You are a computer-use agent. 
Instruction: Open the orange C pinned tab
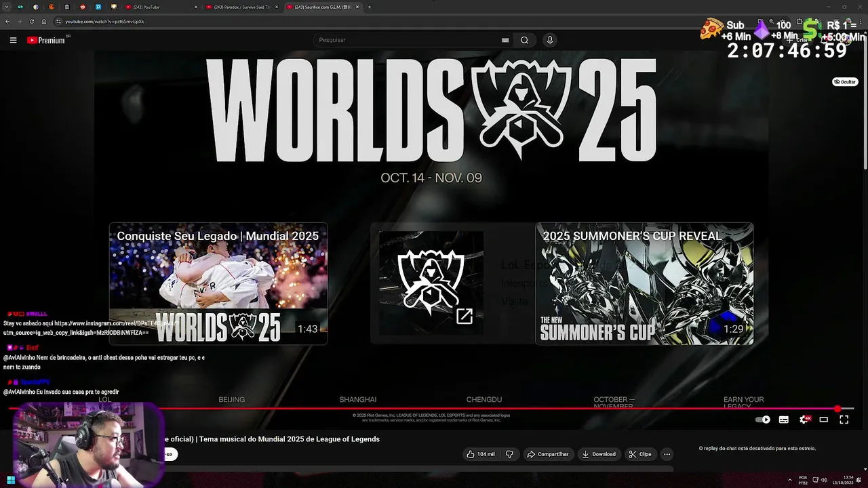coord(52,7)
